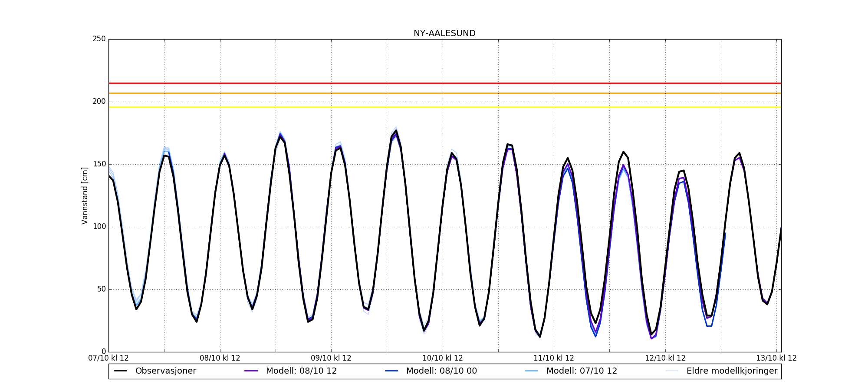Click the '12/10 kl 12' x-axis label
The width and height of the screenshot is (868, 391).
pos(665,358)
